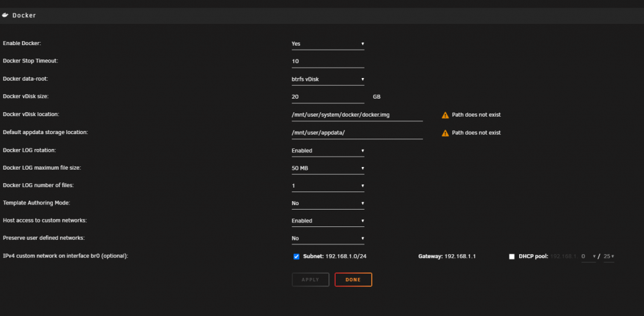This screenshot has width=644, height=316.
Task: Enable the DHCP pool checkbox
Action: click(512, 257)
